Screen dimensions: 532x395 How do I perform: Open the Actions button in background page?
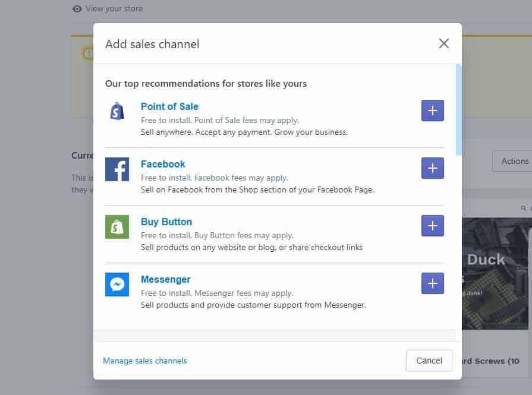512,162
